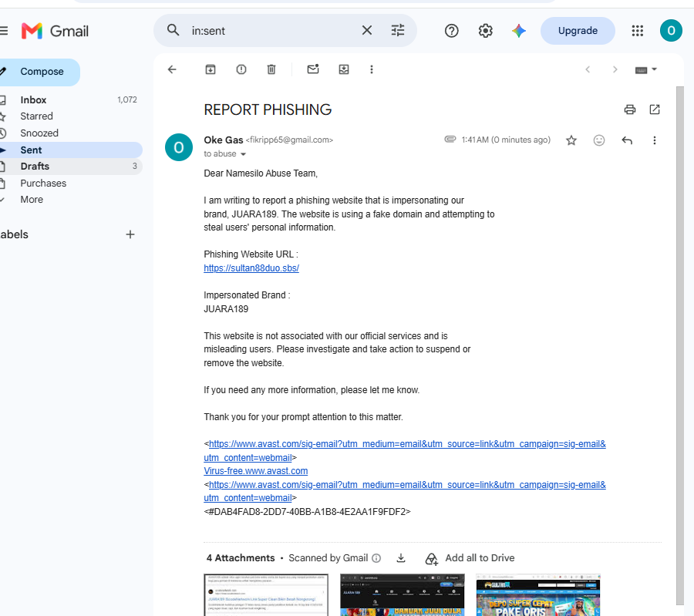Select the Sent folder
The height and width of the screenshot is (616, 694).
[71, 150]
